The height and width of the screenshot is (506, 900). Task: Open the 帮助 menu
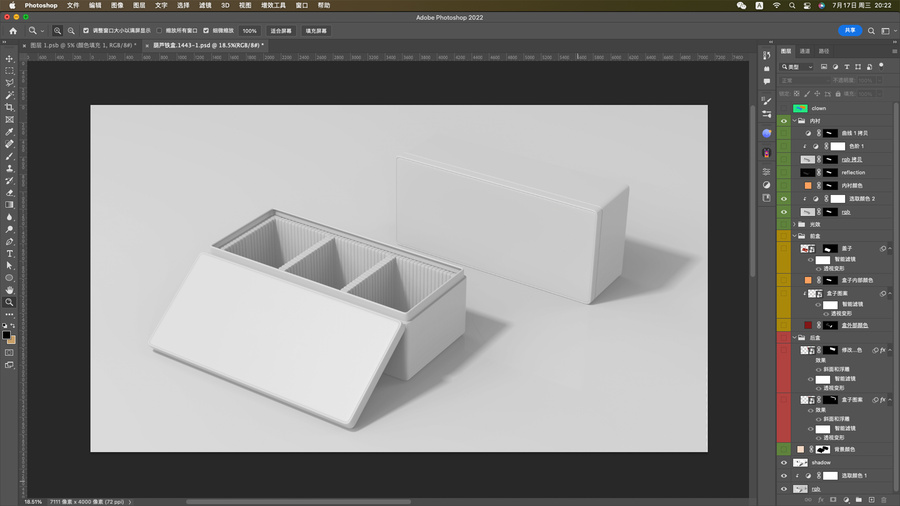pos(324,5)
